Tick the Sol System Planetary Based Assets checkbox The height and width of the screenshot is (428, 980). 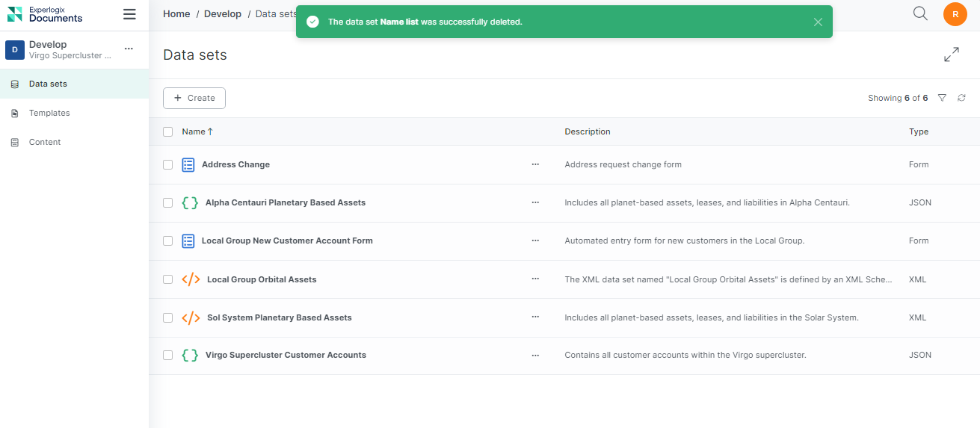(x=167, y=317)
